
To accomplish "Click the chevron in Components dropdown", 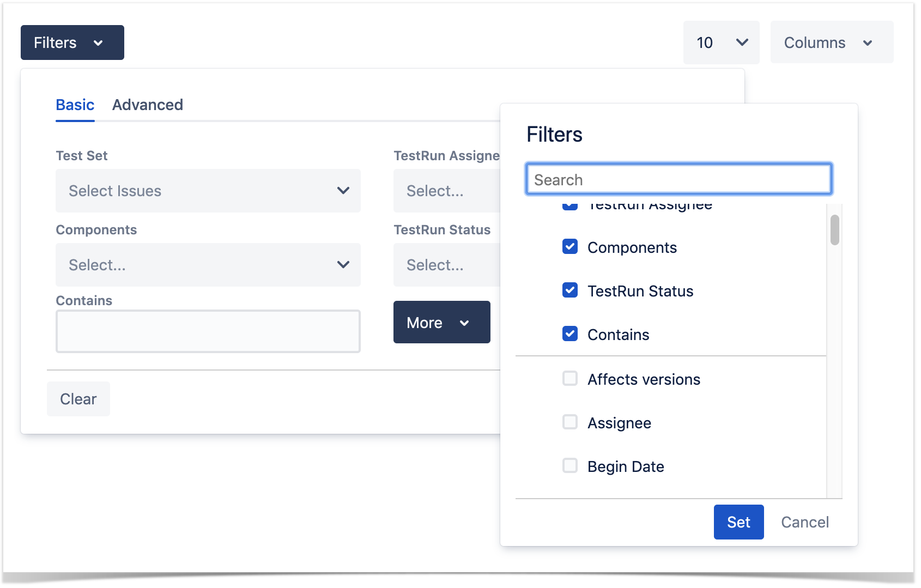I will click(343, 265).
